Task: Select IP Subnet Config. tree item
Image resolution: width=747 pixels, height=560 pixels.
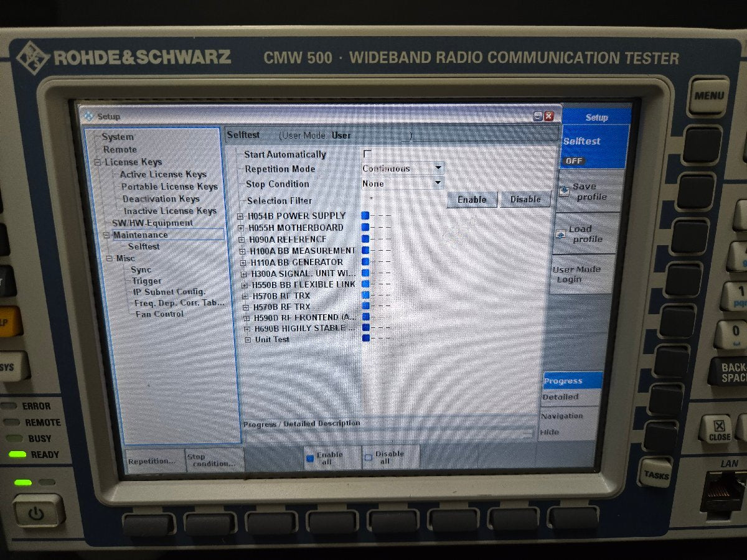Action: [x=169, y=292]
